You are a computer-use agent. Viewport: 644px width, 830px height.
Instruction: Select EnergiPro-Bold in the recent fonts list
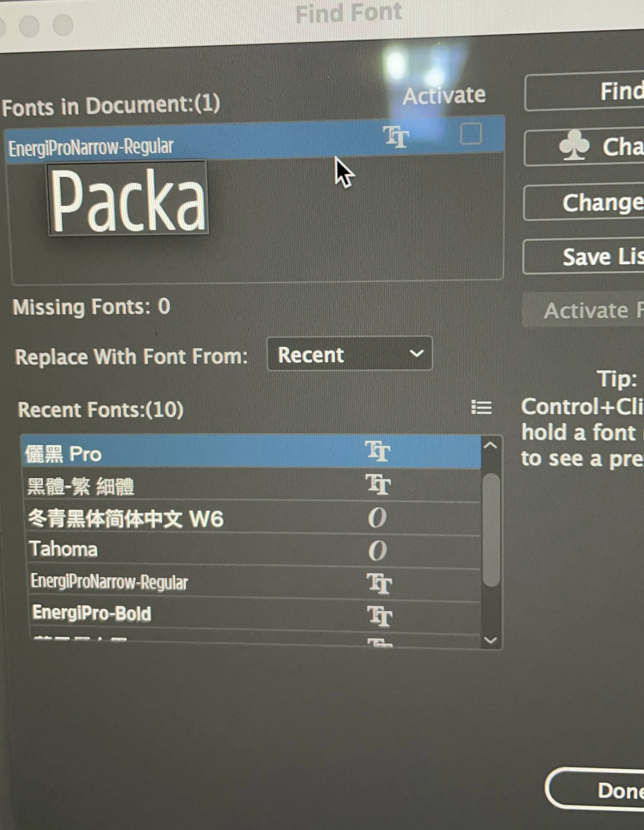(92, 613)
